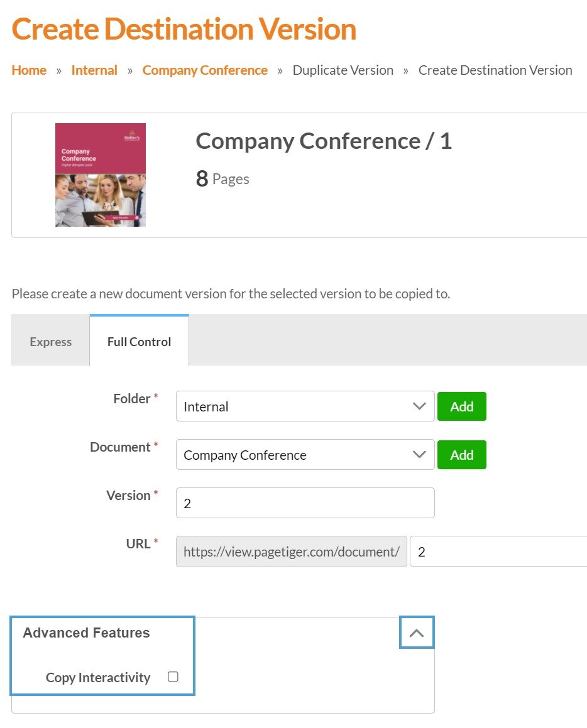Screen dimensions: 587x728
Task: Open the Folder dropdown showing Internal
Action: 305,406
